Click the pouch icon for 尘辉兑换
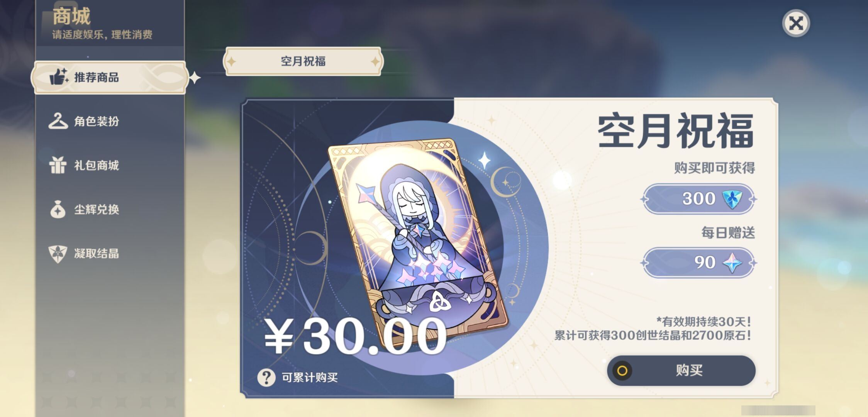868x417 pixels. coord(58,209)
